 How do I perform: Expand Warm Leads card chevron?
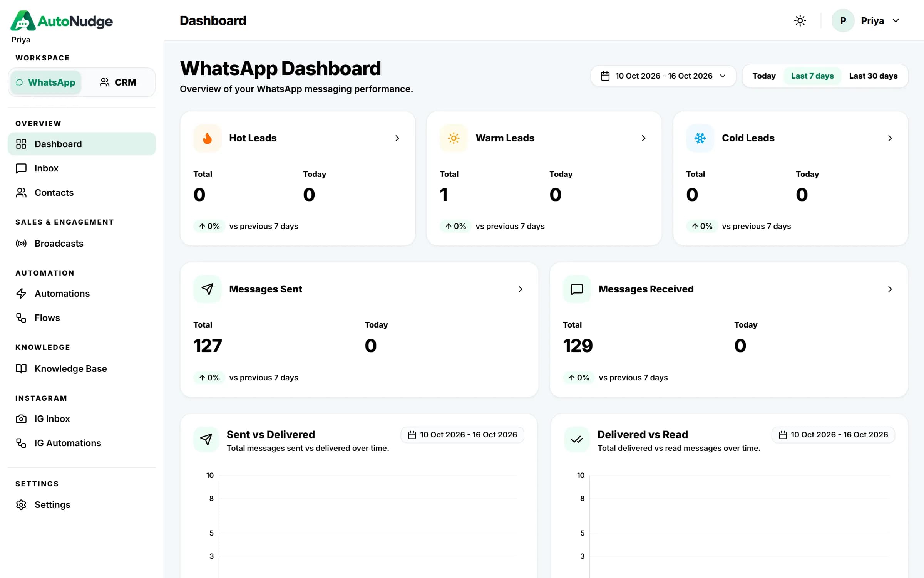[x=644, y=138]
